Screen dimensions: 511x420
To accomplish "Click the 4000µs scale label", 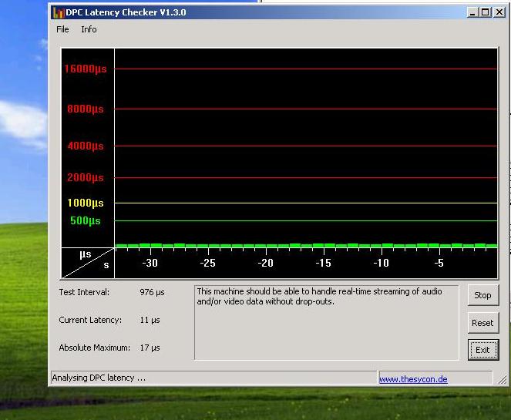I will 86,146.
